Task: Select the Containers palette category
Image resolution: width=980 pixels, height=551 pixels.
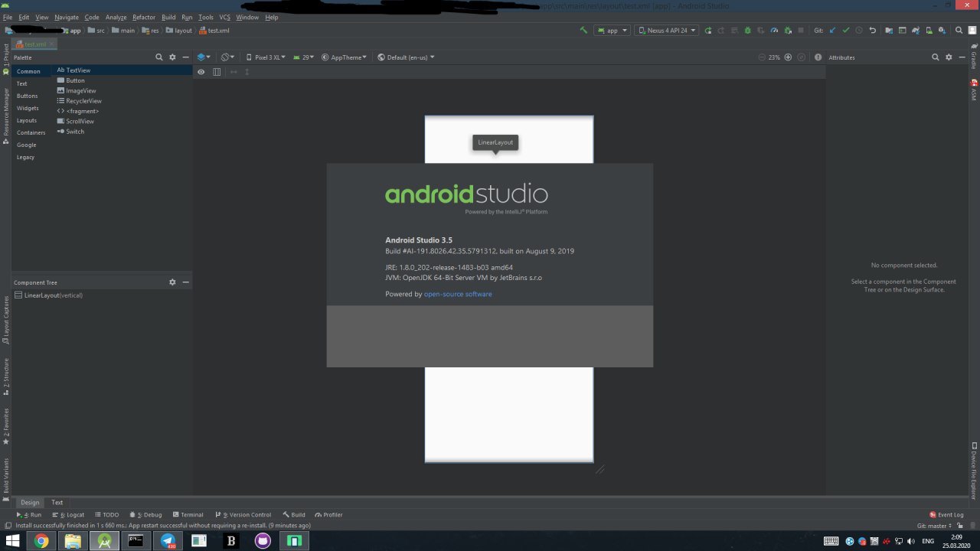Action: [31, 132]
